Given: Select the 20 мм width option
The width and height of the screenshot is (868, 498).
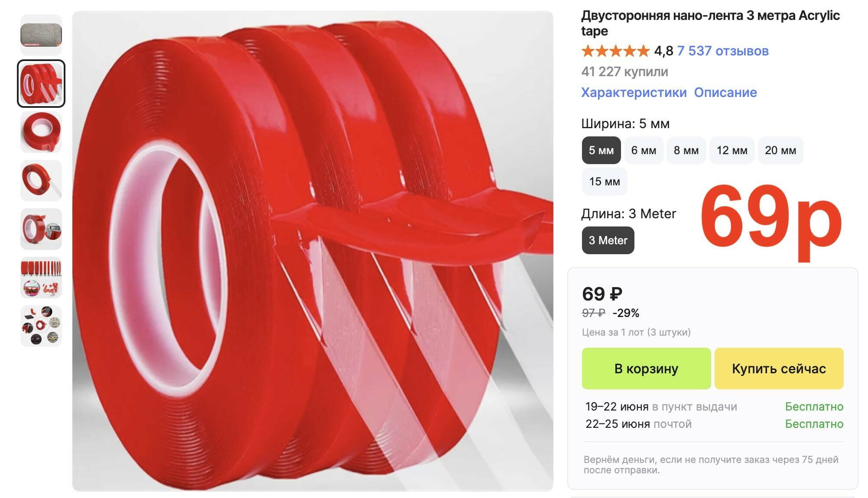Looking at the screenshot, I should coord(780,150).
